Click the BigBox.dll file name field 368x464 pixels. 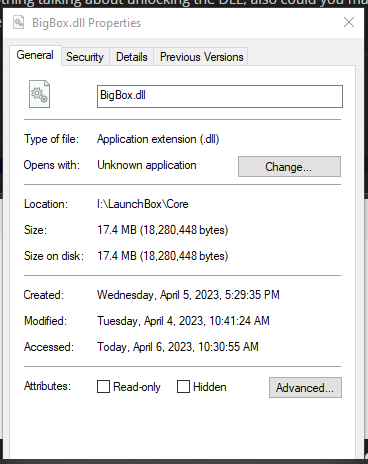(x=220, y=96)
